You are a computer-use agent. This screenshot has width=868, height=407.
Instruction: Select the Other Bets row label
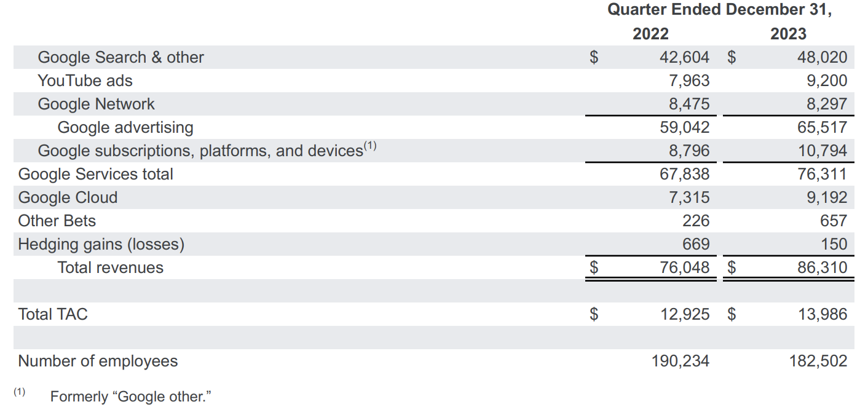pos(57,221)
